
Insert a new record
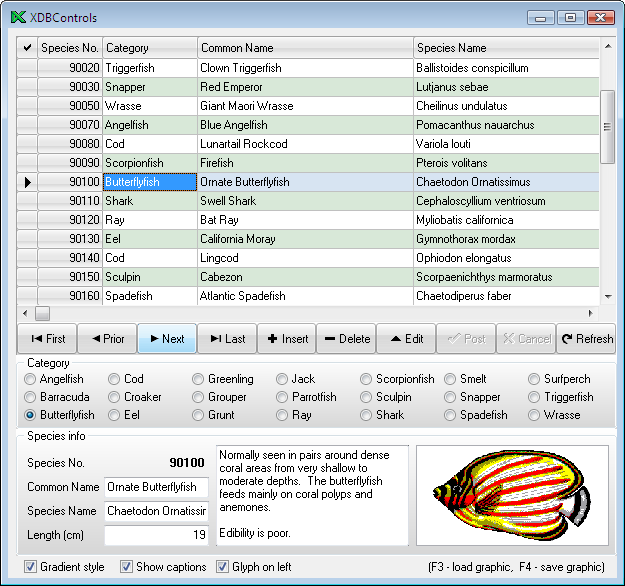pyautogui.click(x=287, y=339)
